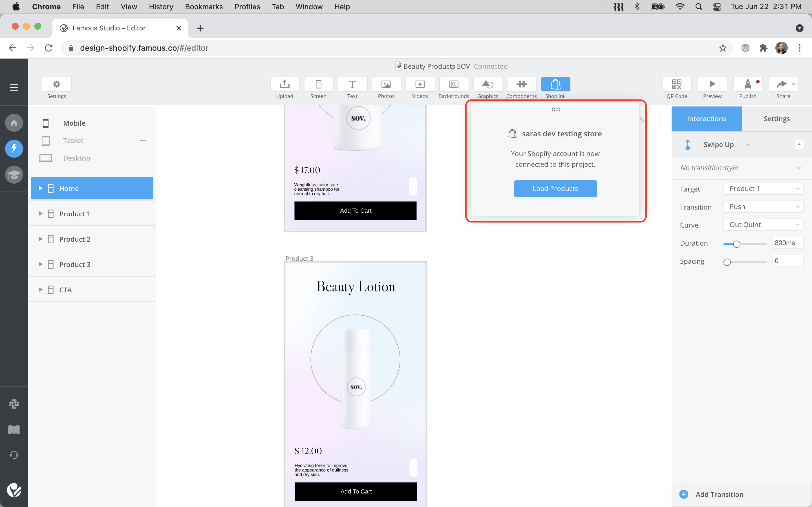This screenshot has height=507, width=812.
Task: Open the Bookmarks menu in menu bar
Action: tap(204, 7)
